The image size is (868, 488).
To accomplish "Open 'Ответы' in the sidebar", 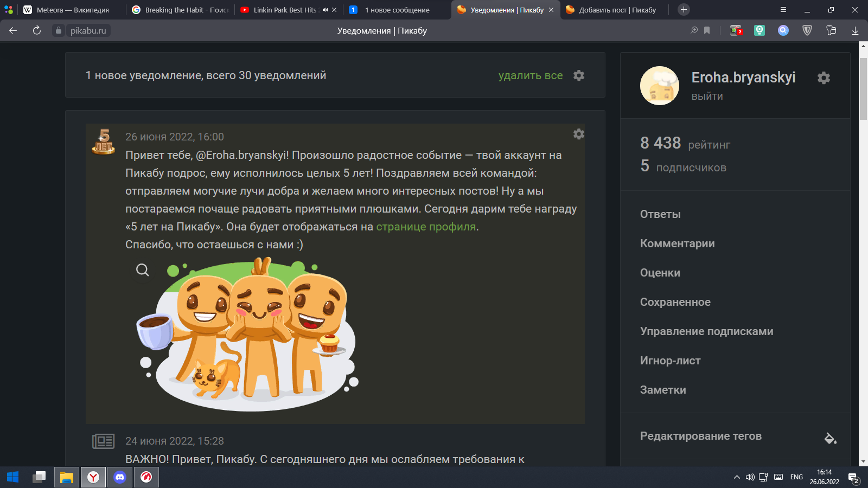I will pyautogui.click(x=660, y=214).
